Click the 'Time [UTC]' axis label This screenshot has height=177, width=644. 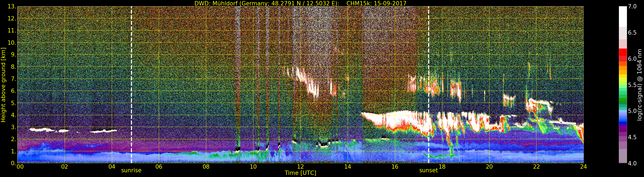300,173
